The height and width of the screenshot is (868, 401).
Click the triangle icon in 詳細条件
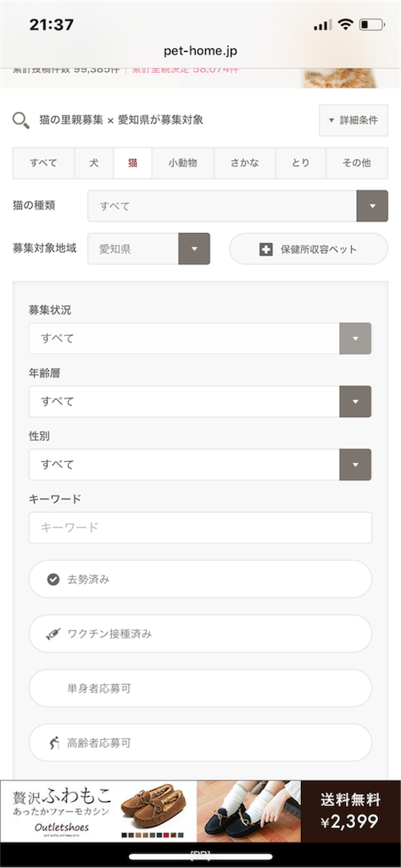331,120
